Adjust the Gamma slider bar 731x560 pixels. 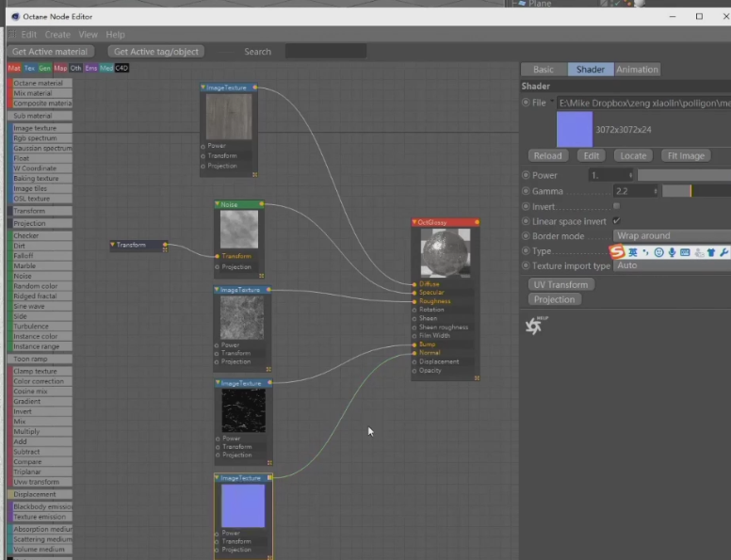[695, 191]
